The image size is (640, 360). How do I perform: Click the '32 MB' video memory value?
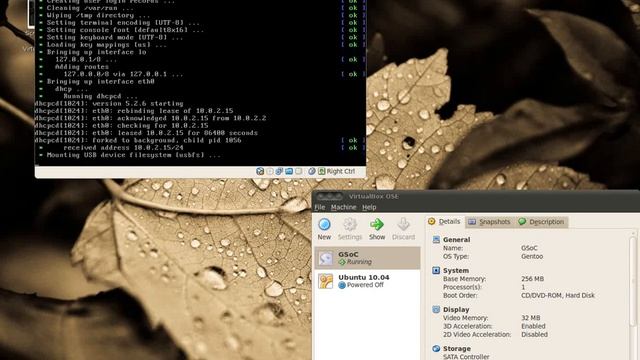531,318
